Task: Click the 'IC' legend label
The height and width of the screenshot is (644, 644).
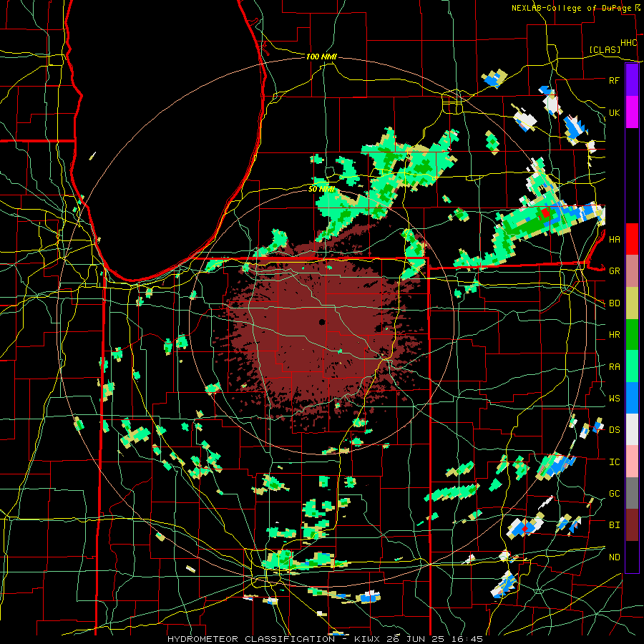Action: point(614,462)
